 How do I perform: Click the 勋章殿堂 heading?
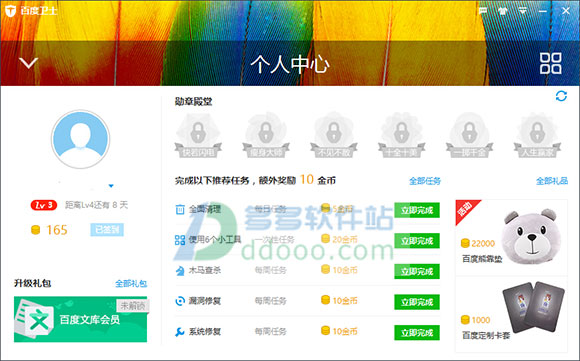click(193, 102)
